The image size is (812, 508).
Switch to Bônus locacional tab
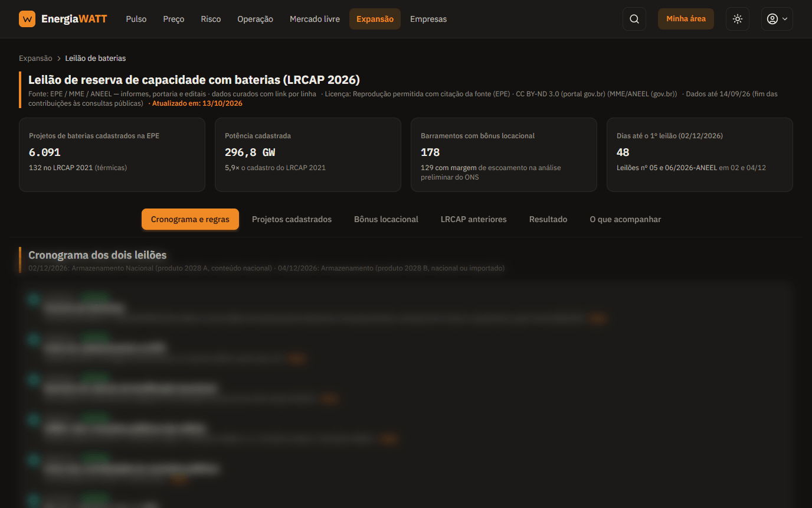(x=386, y=219)
